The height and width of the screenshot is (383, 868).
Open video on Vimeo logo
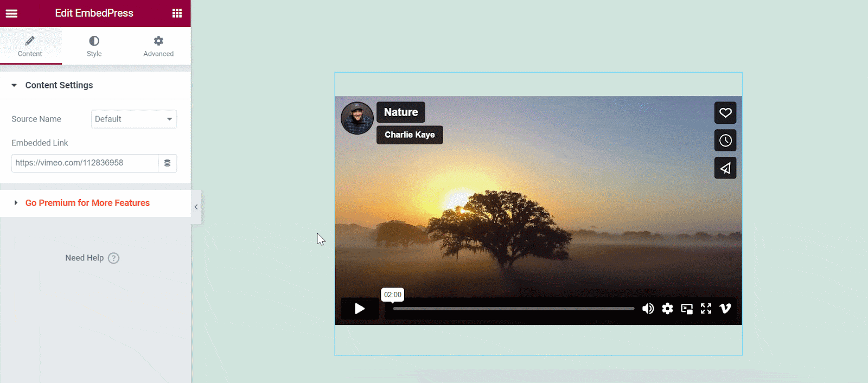coord(725,309)
